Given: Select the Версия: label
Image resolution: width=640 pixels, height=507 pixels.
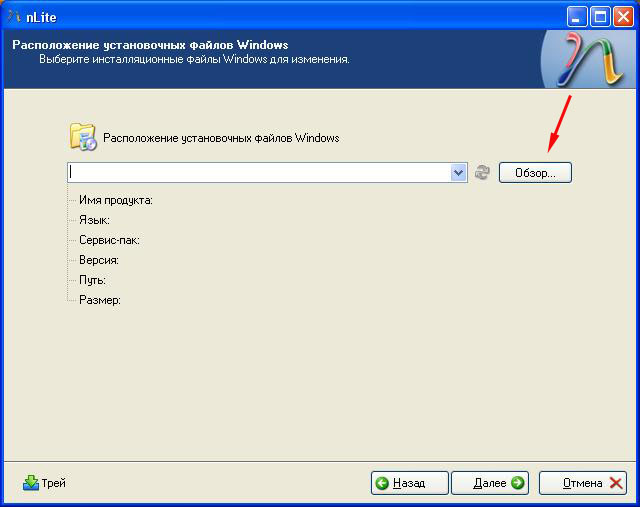Looking at the screenshot, I should (x=99, y=260).
